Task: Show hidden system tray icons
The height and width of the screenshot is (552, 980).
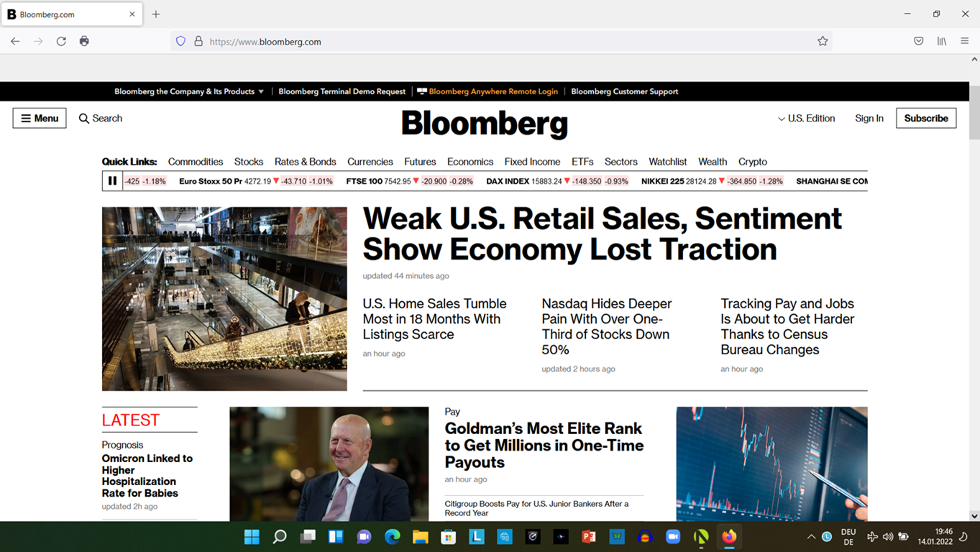Action: pos(811,537)
